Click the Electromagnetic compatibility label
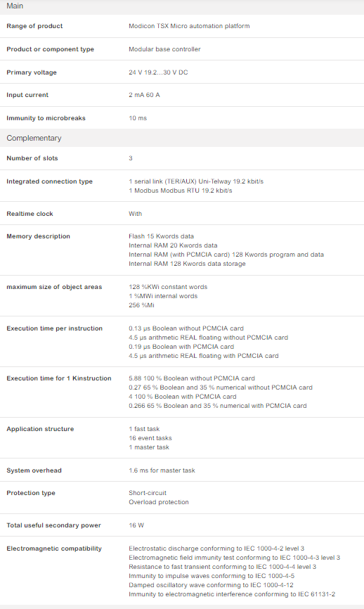This screenshot has height=609, width=364. pos(54,549)
